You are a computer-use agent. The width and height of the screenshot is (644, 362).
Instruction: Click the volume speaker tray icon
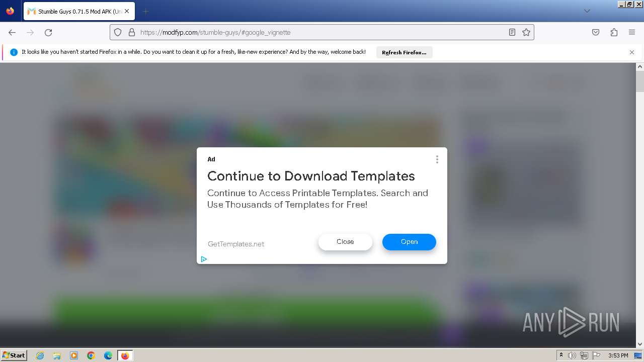(572, 355)
